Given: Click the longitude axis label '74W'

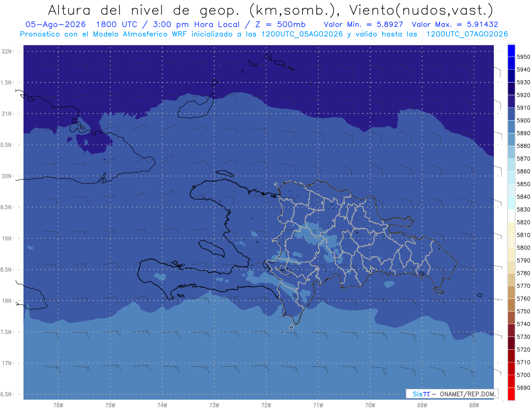Looking at the screenshot, I should pos(162,405).
